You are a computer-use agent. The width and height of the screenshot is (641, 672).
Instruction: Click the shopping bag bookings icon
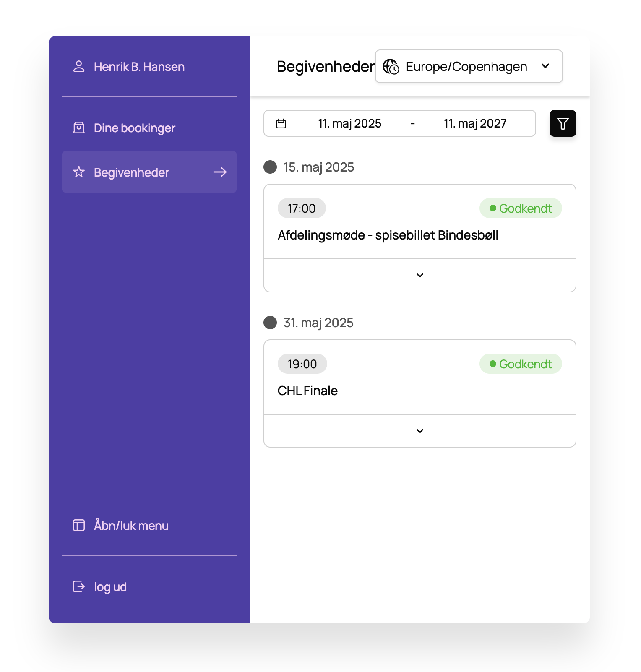click(x=79, y=128)
